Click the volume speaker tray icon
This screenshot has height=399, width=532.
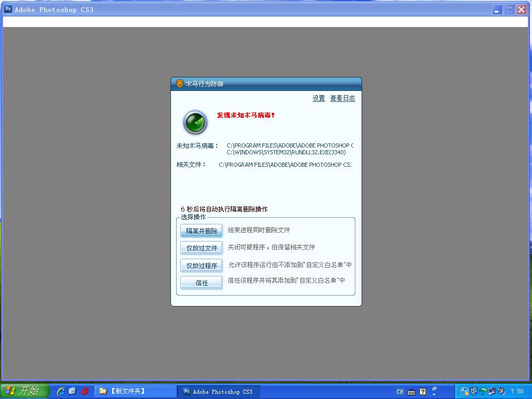coord(501,392)
